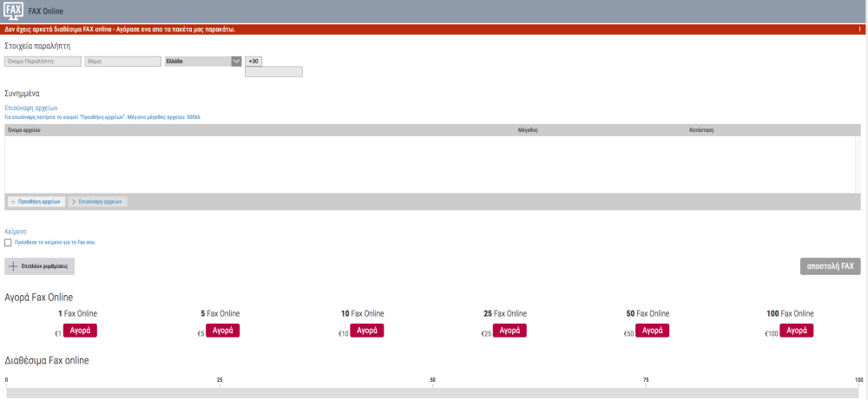Click the empty fax number field below +30
Screen dimensions: 868x400
pyautogui.click(x=273, y=72)
